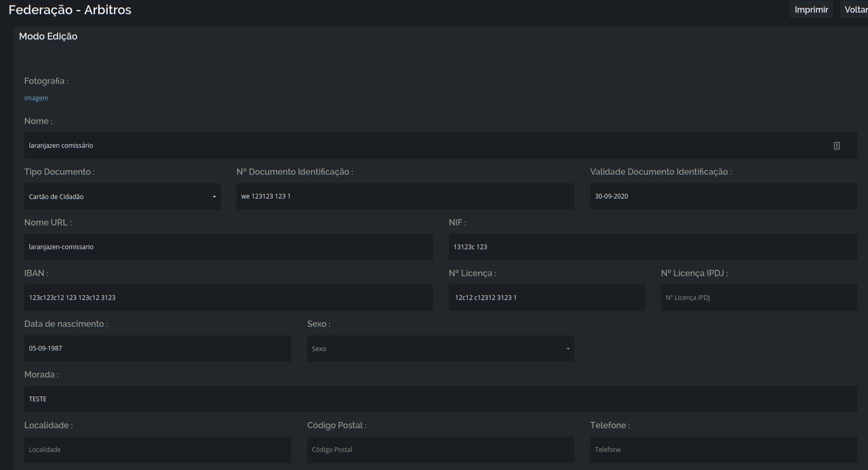Image resolution: width=868 pixels, height=470 pixels.
Task: Click the Imprimir button
Action: [812, 10]
